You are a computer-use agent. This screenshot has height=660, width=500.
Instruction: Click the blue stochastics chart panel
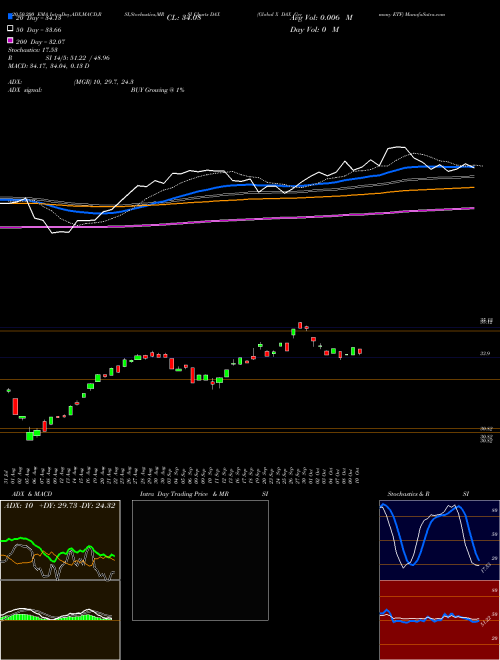439,540
